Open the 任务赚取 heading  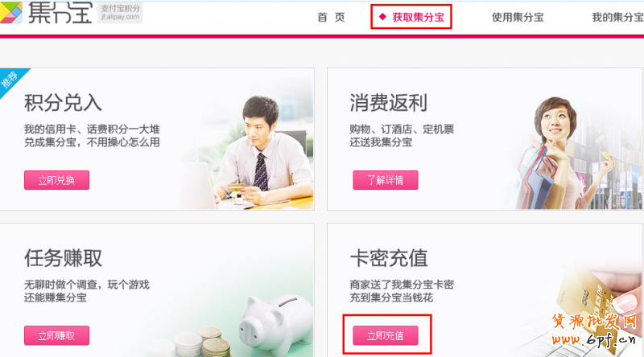[63, 258]
